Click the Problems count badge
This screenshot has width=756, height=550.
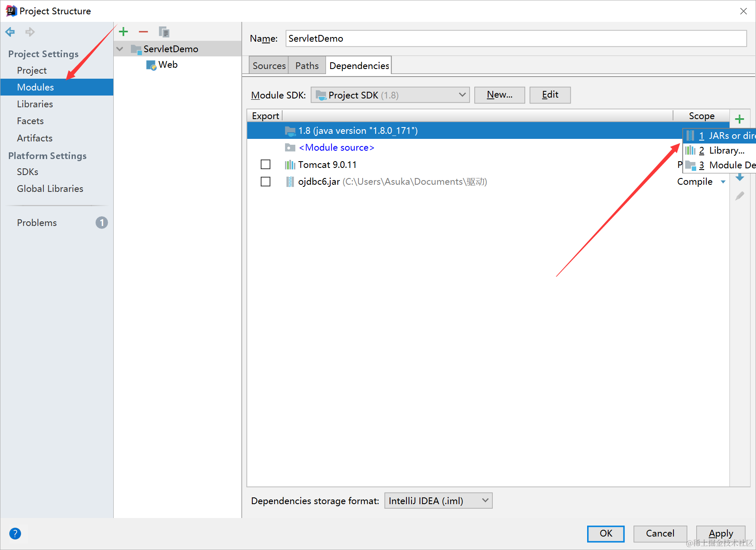click(102, 223)
